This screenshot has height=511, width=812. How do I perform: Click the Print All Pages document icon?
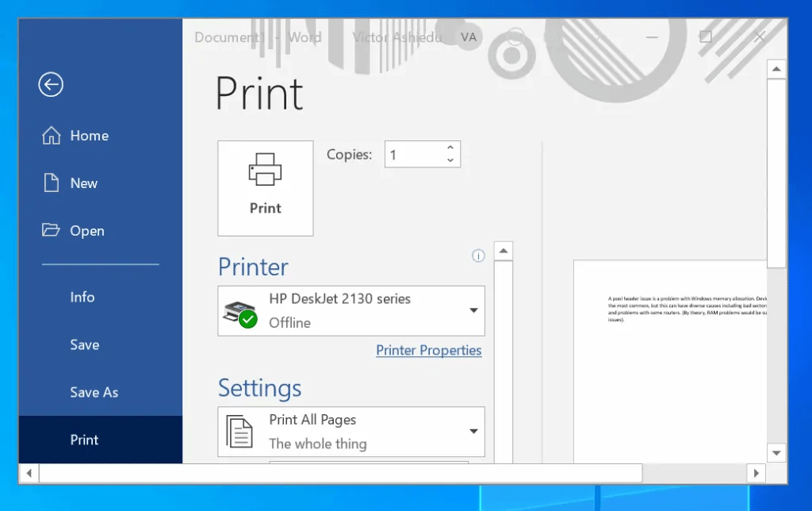[239, 431]
